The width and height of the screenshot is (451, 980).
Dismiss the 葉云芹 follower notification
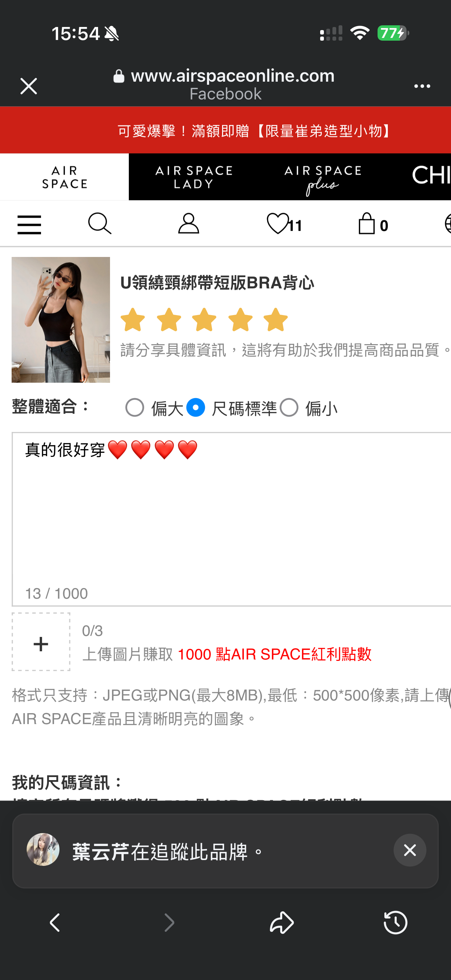(x=410, y=850)
